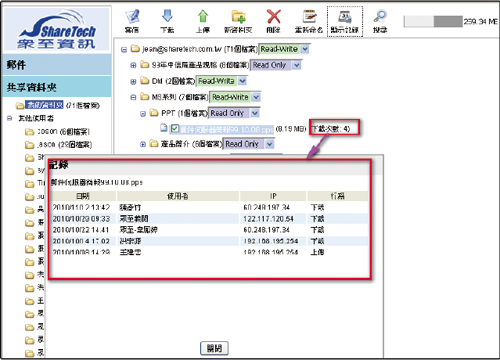Collapse the jean@sharetech.com.tw root folder
The image size is (500, 360).
tap(124, 50)
